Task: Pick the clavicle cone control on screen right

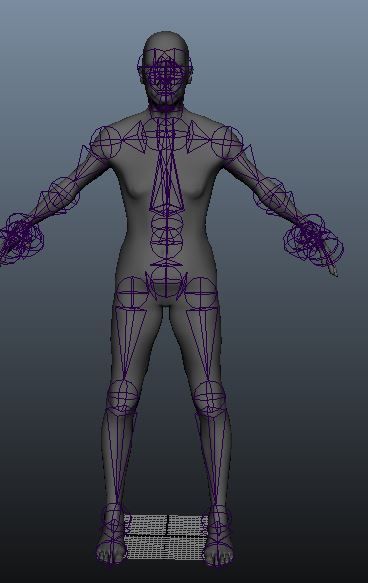Action: point(198,137)
